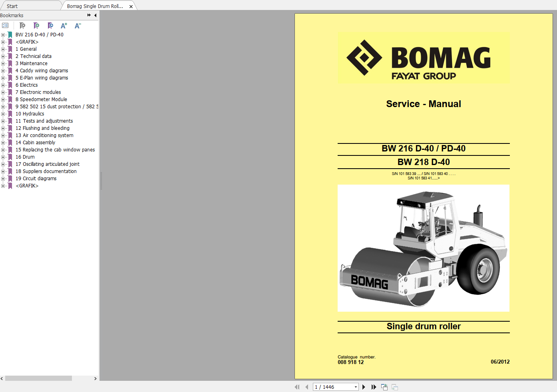The image size is (557, 392).
Task: Open the page number dropdown arrow
Action: point(356,387)
